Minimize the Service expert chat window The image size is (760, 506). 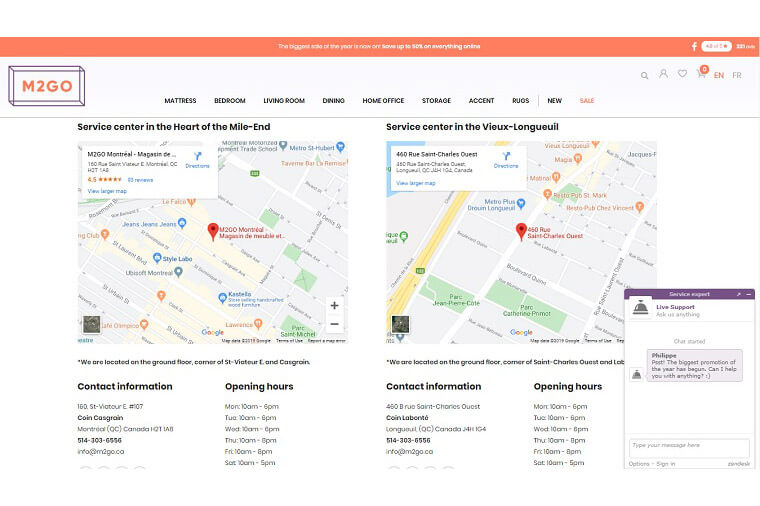[x=748, y=295]
